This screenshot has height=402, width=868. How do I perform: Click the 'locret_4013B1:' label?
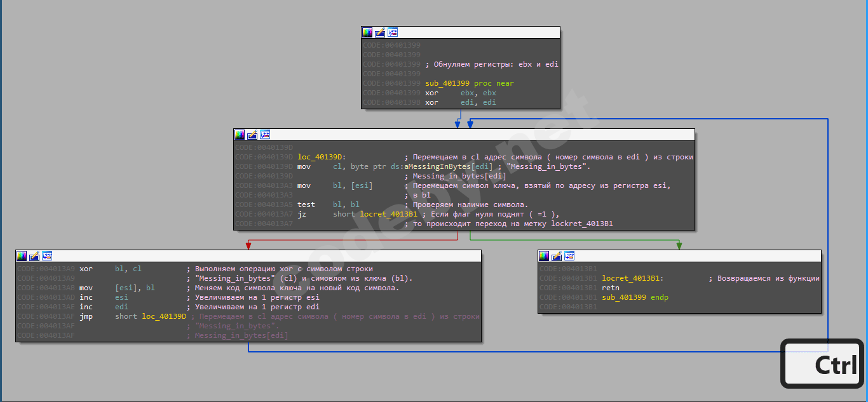[x=633, y=278]
